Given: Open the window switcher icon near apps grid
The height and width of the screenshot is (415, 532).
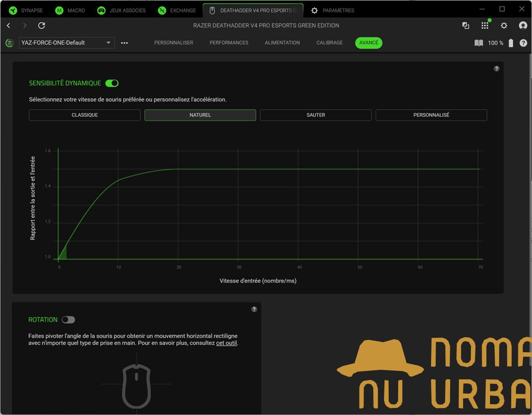Looking at the screenshot, I should coord(465,26).
